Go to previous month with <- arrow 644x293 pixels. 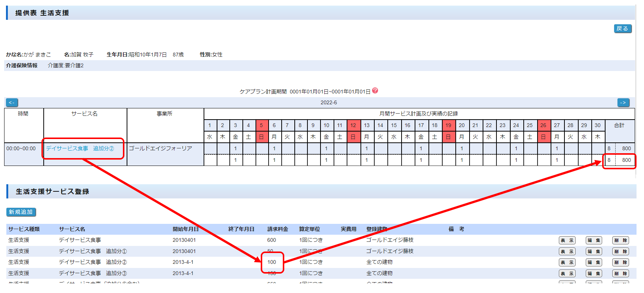(12, 102)
